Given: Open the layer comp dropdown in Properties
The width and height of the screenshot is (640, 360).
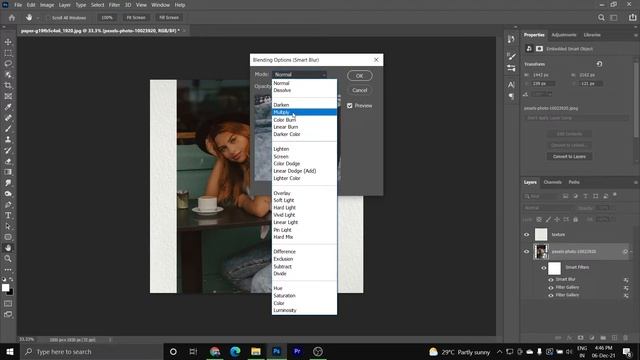Looking at the screenshot, I should pos(576,118).
